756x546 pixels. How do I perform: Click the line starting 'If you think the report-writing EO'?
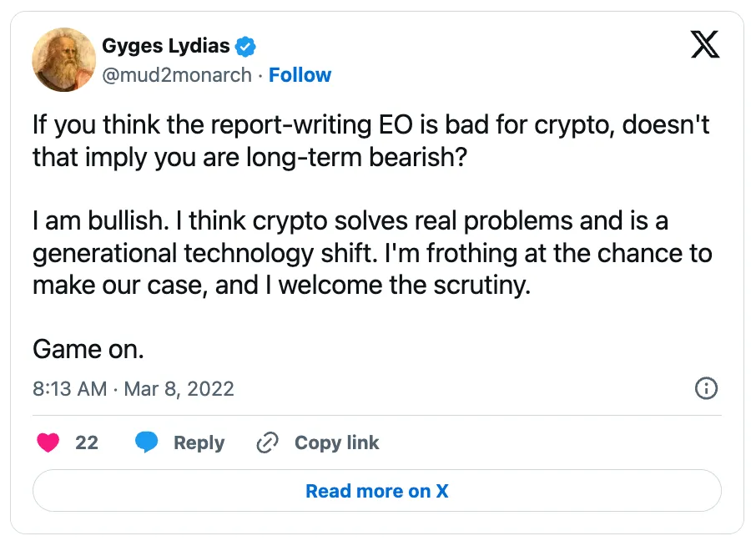pos(372,125)
